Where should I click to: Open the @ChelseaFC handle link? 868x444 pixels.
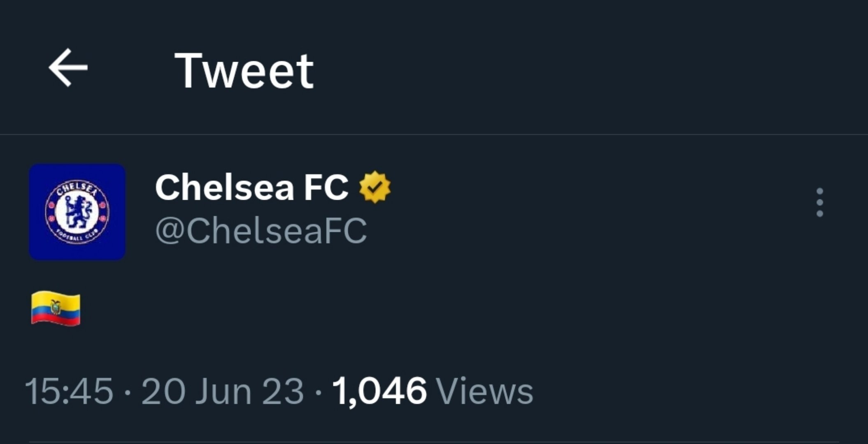261,231
